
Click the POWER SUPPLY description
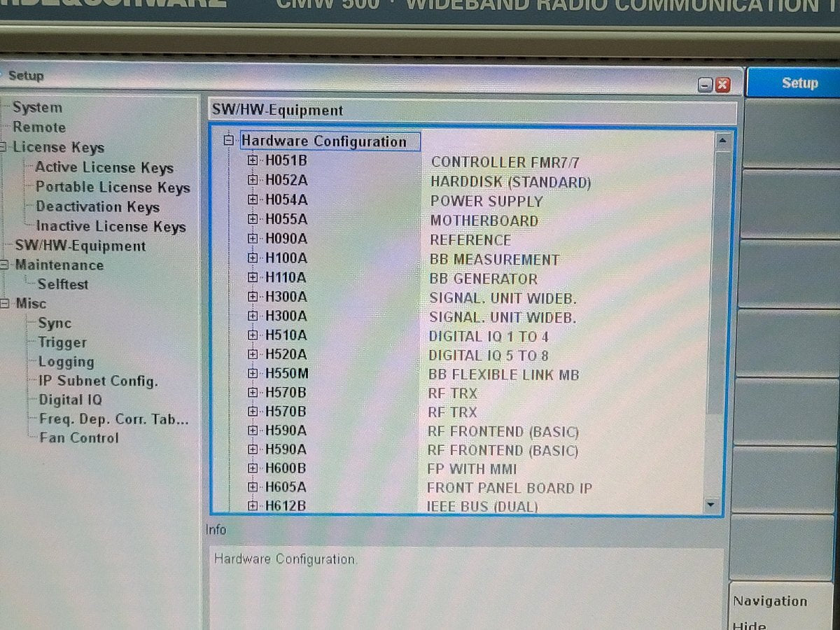click(x=486, y=202)
